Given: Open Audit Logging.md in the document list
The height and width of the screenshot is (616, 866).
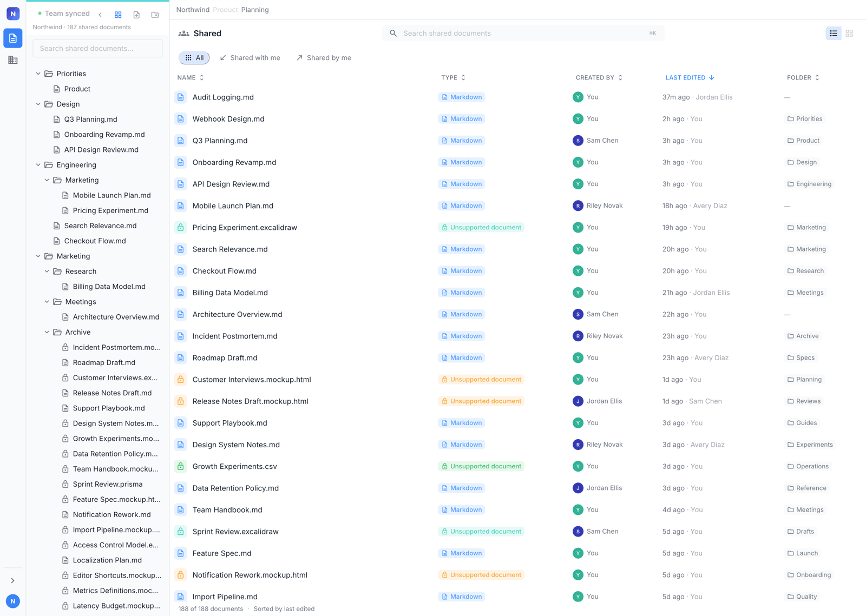Looking at the screenshot, I should pyautogui.click(x=223, y=97).
